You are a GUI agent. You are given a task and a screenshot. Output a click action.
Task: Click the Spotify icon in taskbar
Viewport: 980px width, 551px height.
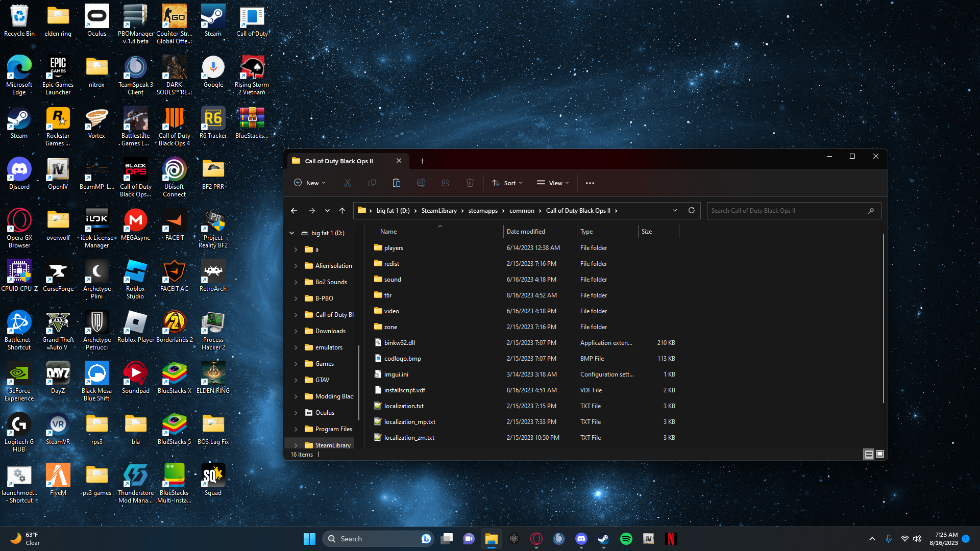click(x=626, y=538)
